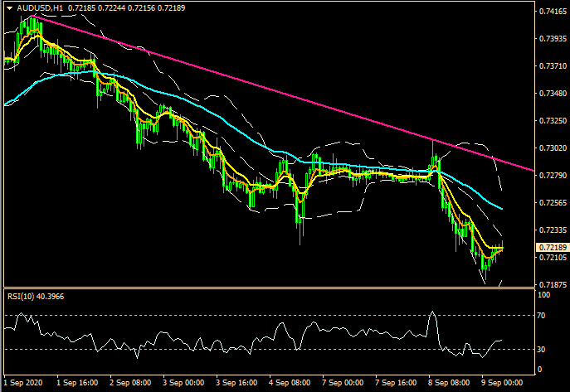Image resolution: width=570 pixels, height=392 pixels.
Task: Click the divider between price and RSI panels
Action: (x=266, y=288)
